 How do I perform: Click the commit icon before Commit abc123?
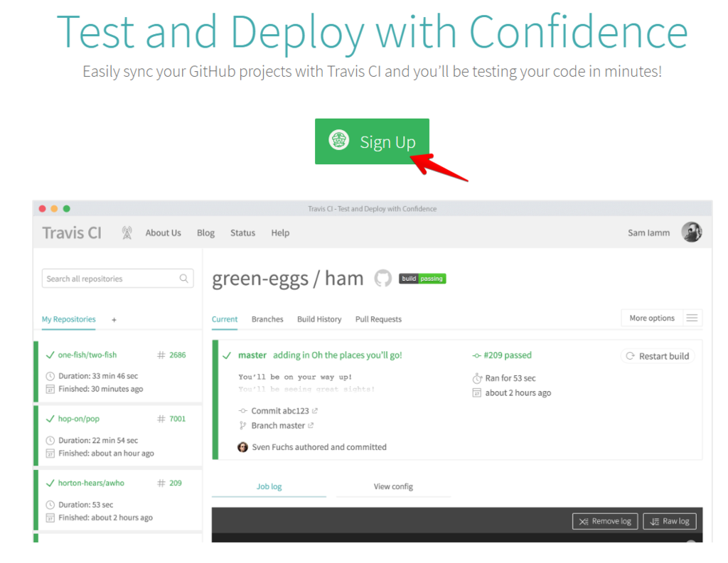pos(243,411)
